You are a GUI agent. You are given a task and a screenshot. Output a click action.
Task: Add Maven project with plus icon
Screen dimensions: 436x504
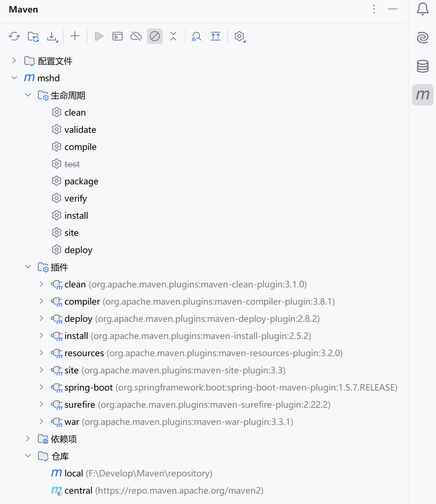coord(75,36)
